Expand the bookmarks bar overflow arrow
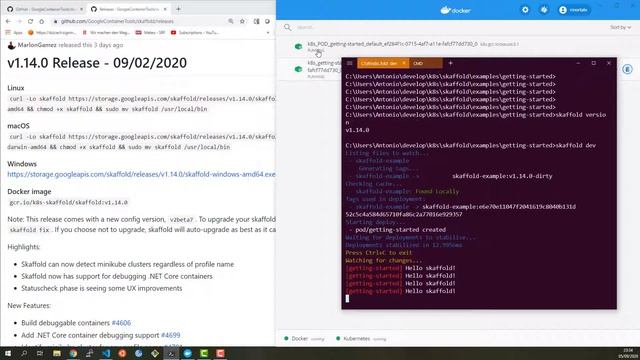The width and height of the screenshot is (640, 360). 268,32
